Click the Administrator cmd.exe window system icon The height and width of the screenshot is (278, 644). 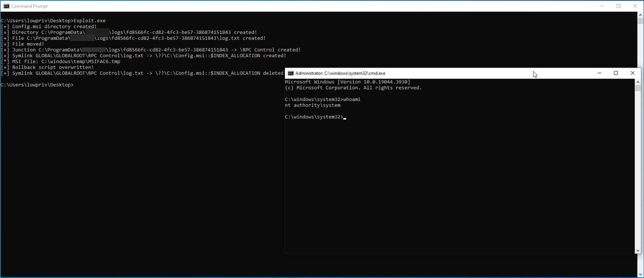[x=290, y=73]
